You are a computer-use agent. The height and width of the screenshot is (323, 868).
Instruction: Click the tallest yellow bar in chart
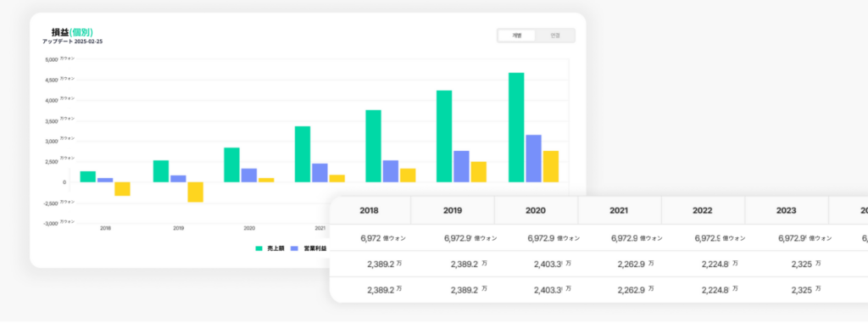pos(551,167)
